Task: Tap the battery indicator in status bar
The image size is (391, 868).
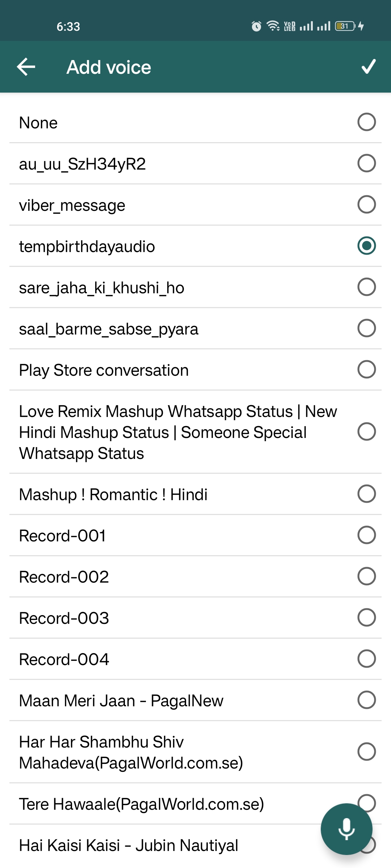Action: point(345,26)
